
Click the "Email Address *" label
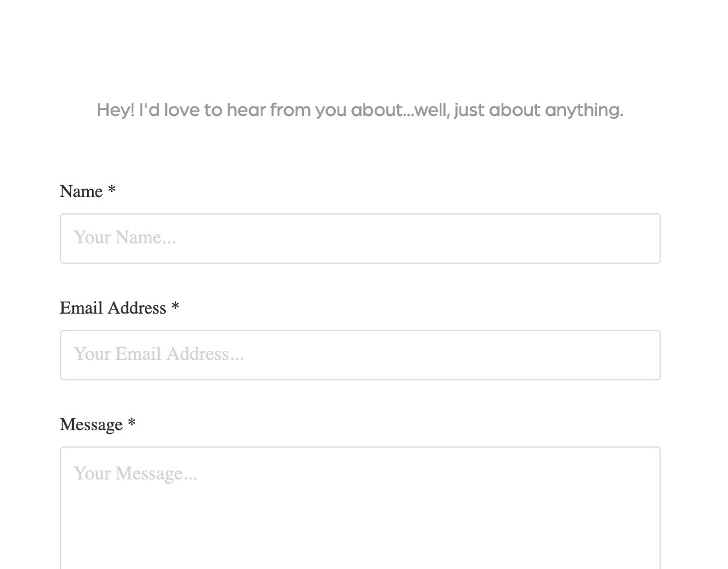point(120,308)
